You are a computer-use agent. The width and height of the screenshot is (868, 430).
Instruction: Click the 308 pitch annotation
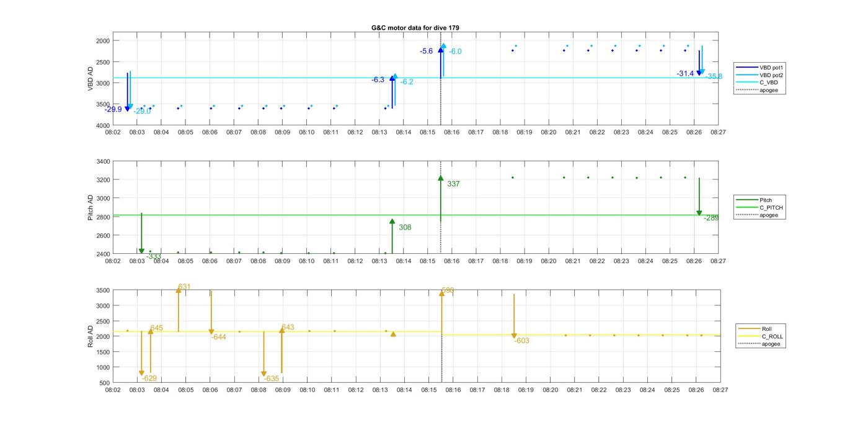(x=405, y=227)
